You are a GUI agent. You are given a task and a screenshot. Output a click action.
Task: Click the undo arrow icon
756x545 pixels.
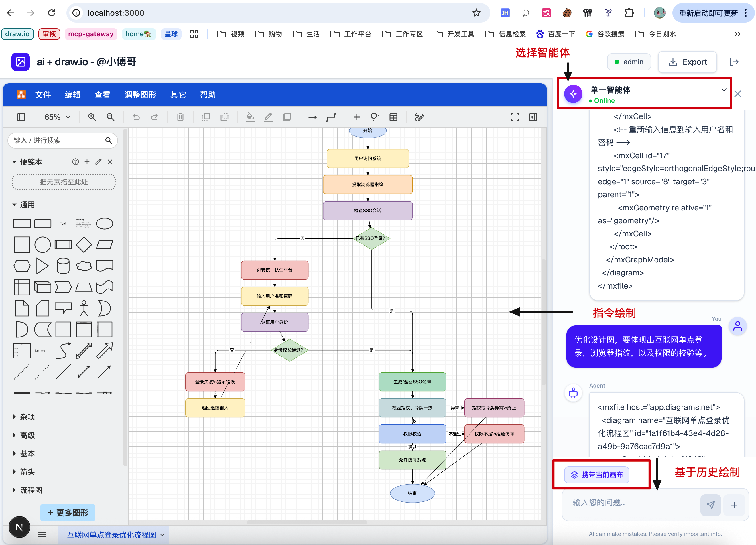136,117
